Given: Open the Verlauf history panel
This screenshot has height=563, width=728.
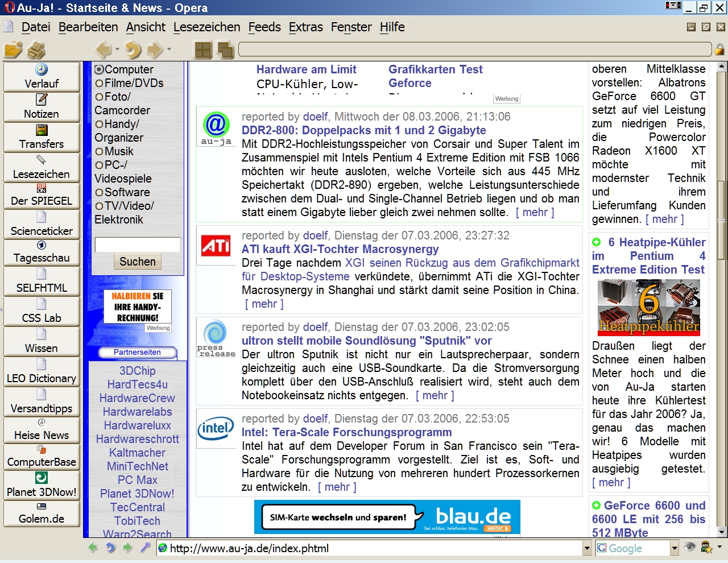Looking at the screenshot, I should pos(42,77).
